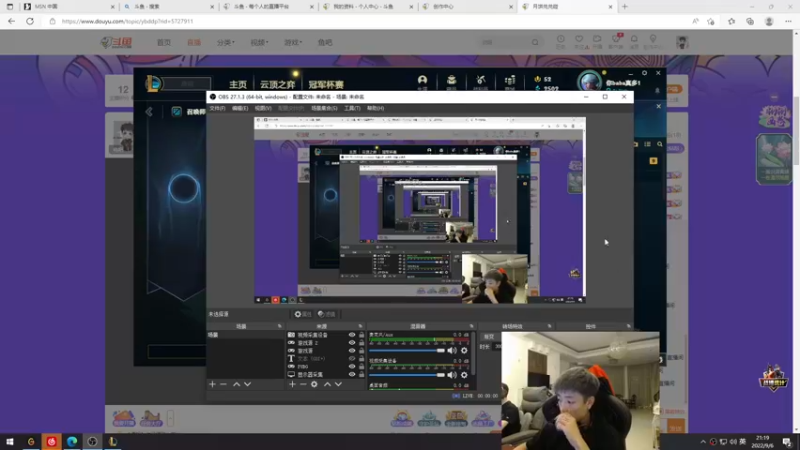Open Windows Start menu
Screen dimensions: 800x450
10,442
